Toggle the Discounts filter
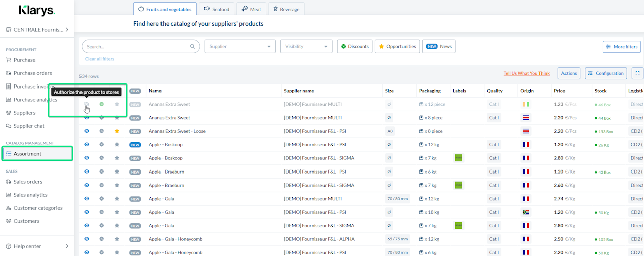Viewport: 644px width, 256px height. click(355, 46)
